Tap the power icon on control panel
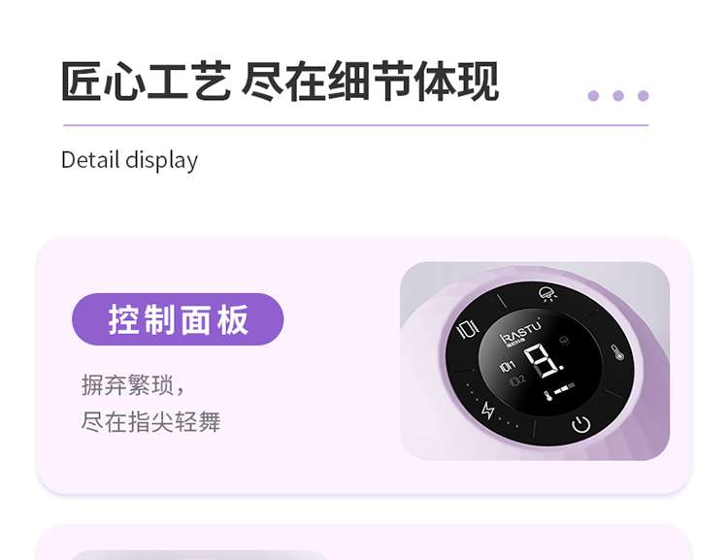728x560 pixels. tap(580, 424)
